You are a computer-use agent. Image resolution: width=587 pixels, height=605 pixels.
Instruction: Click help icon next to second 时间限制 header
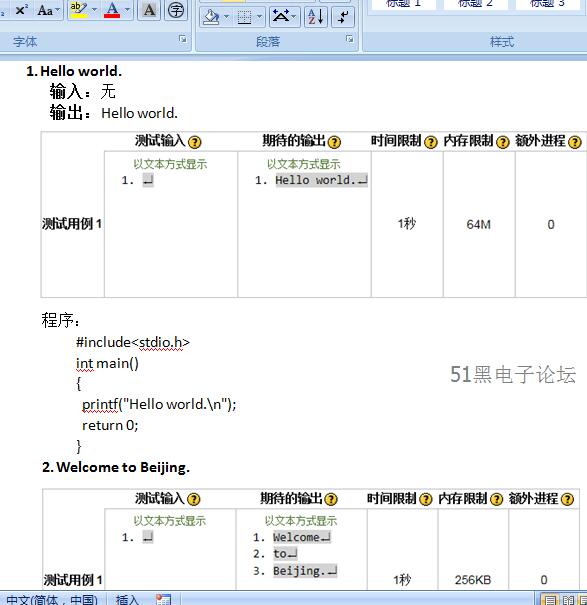pos(426,499)
